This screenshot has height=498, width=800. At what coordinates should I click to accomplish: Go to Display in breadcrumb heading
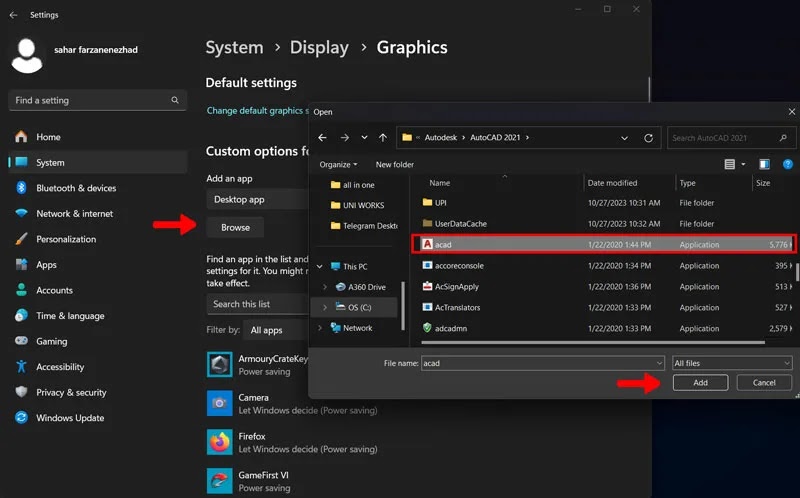click(319, 47)
